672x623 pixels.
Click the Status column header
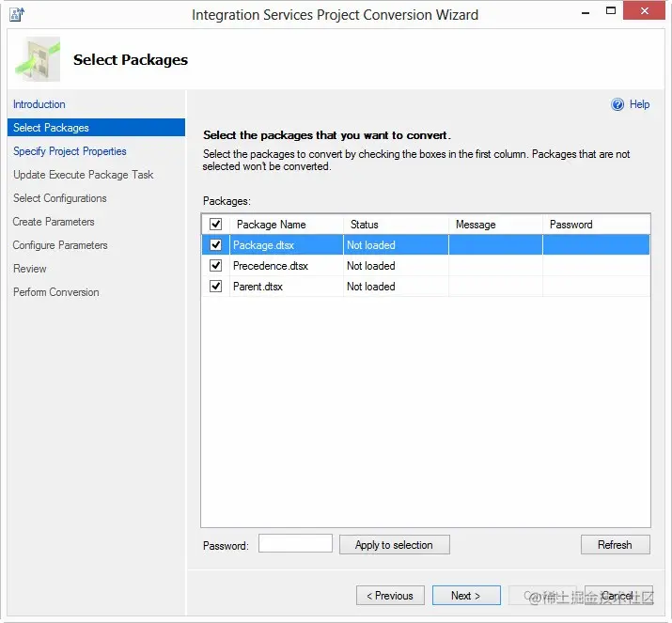(396, 224)
